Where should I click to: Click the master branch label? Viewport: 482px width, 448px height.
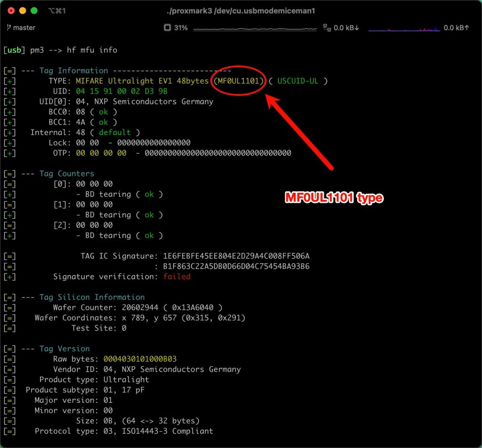pyautogui.click(x=24, y=28)
